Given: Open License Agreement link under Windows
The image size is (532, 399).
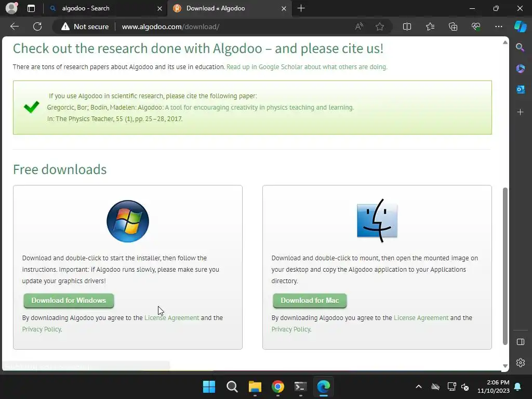Looking at the screenshot, I should [x=171, y=318].
